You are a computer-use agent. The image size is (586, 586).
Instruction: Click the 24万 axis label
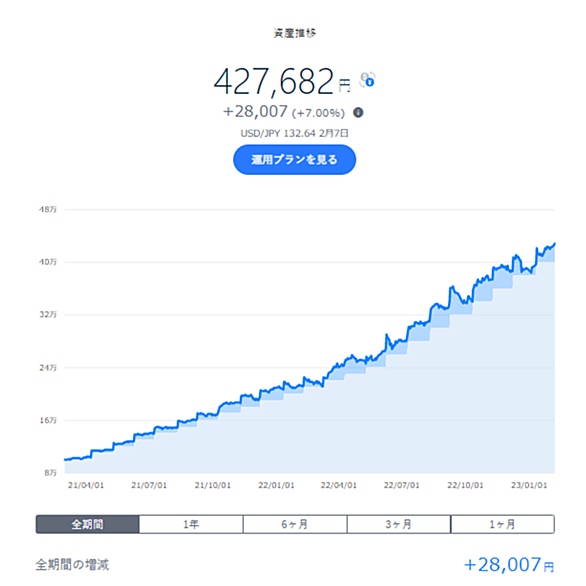pos(48,368)
